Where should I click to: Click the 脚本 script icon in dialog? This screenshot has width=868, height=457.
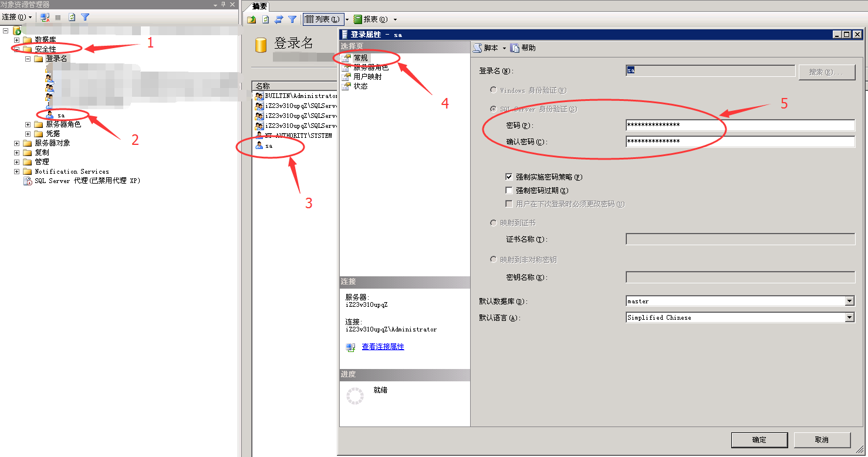(x=478, y=48)
